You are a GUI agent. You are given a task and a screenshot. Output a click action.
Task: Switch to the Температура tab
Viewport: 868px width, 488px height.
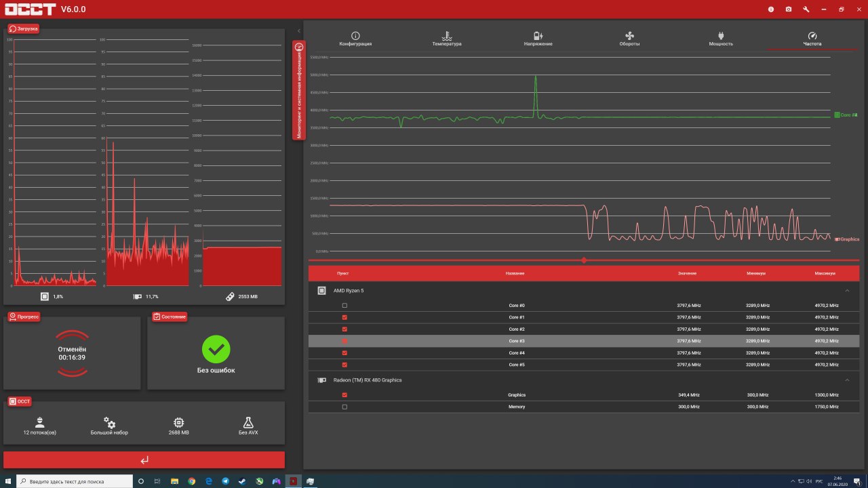pos(447,39)
